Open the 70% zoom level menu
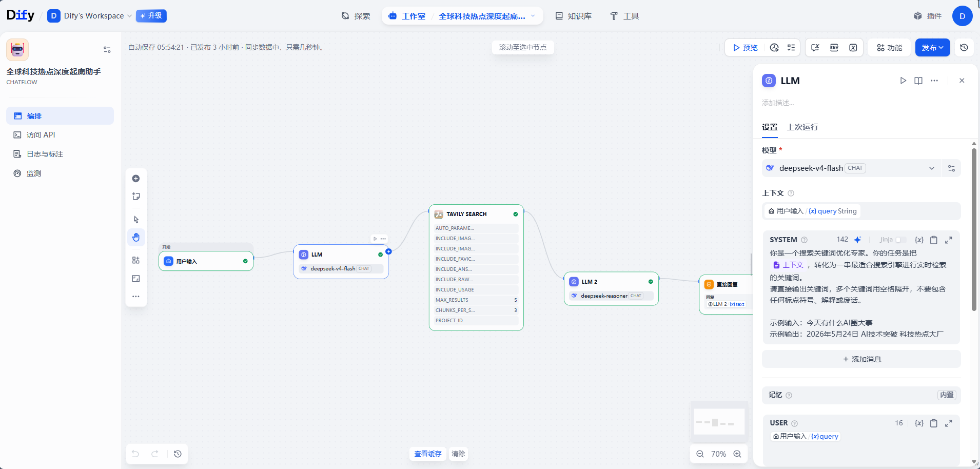The height and width of the screenshot is (469, 980). 718,454
